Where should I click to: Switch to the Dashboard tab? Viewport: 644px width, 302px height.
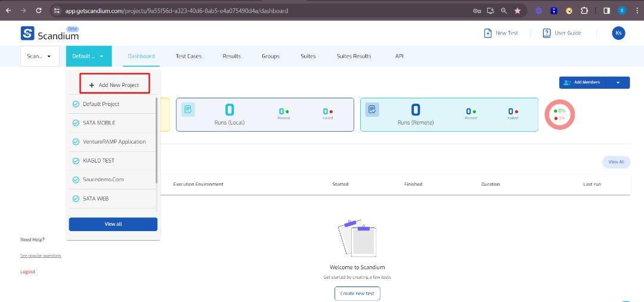141,56
